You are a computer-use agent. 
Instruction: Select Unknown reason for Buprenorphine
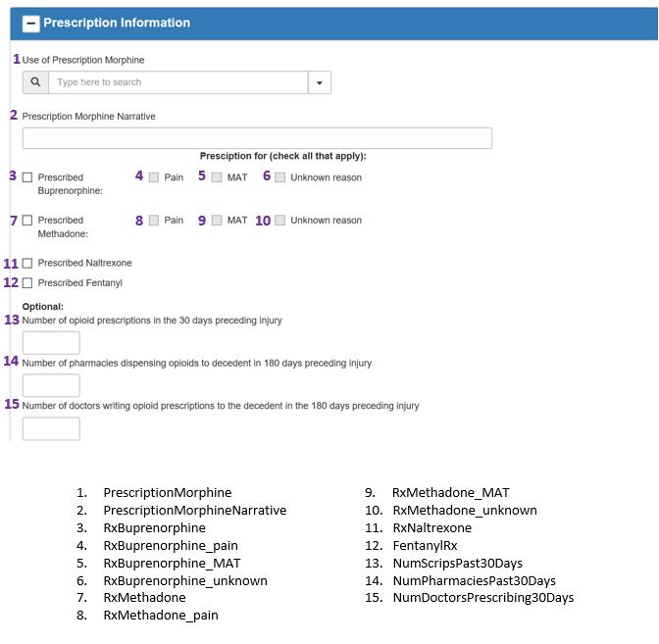(x=280, y=177)
